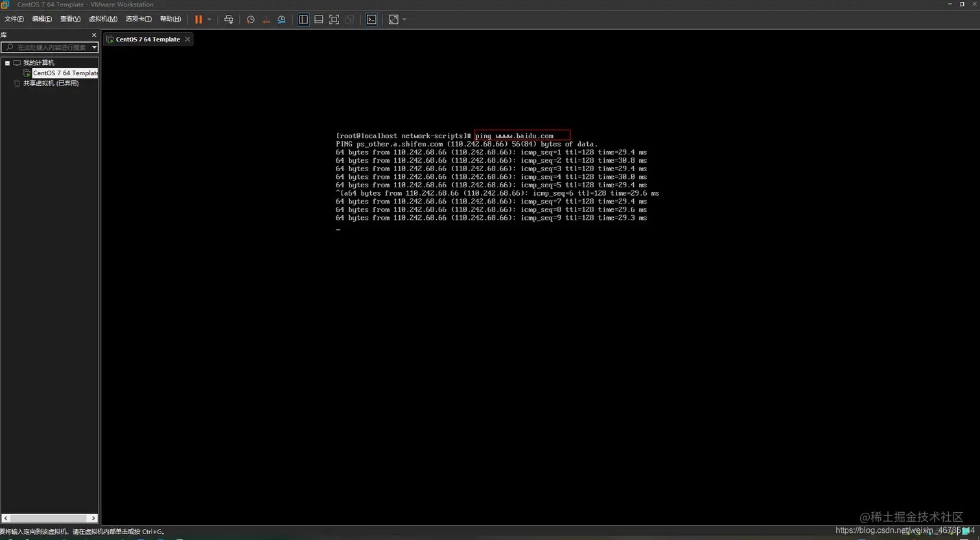Toggle the thumbnail bar view icon

pos(319,19)
